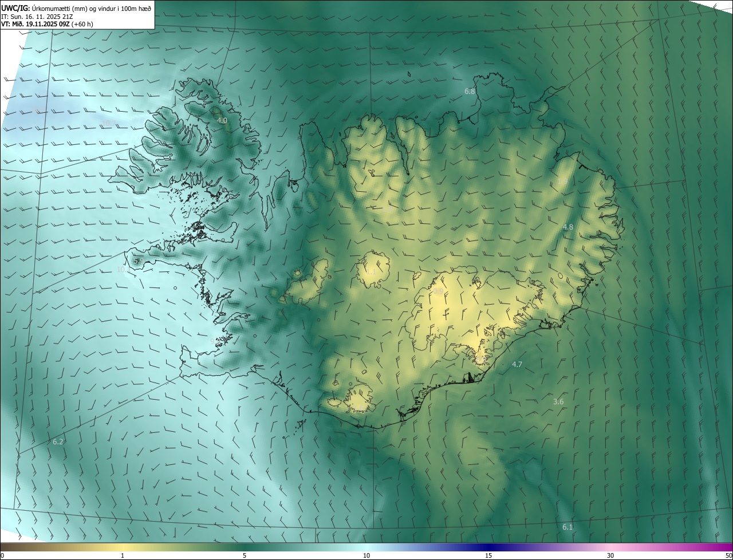
Task: Click the colorbar tick label 5
Action: click(245, 555)
